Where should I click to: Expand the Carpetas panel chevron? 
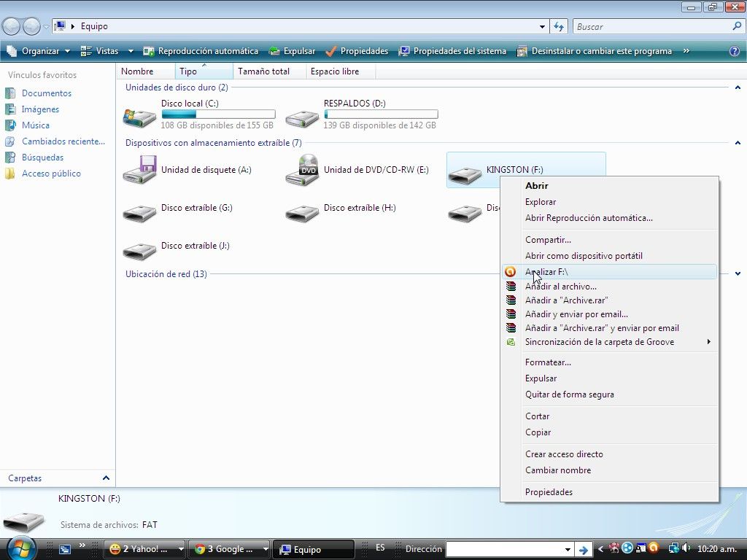(106, 478)
